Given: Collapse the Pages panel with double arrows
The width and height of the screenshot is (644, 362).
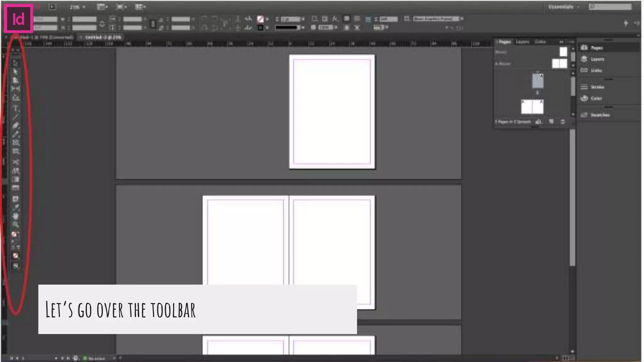Looking at the screenshot, I should 561,42.
